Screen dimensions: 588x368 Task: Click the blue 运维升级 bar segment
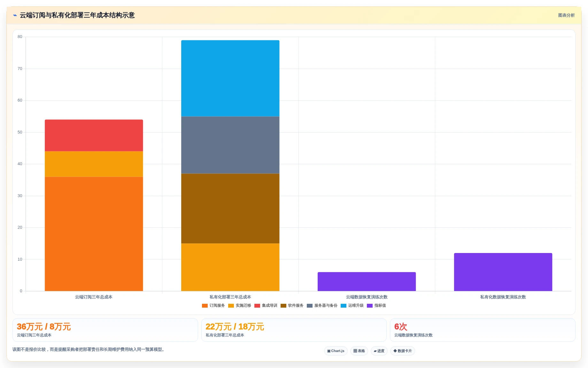tap(230, 78)
